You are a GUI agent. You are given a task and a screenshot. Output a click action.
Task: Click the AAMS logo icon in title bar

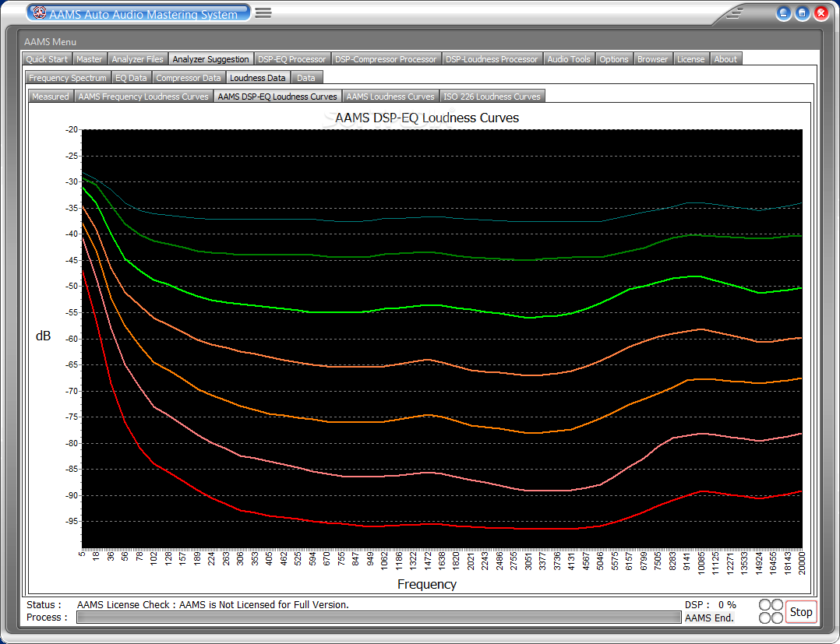(x=39, y=12)
